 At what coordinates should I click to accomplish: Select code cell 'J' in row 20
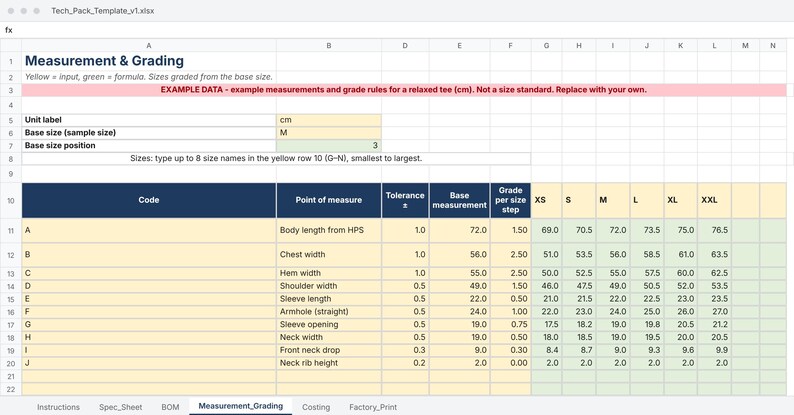click(x=149, y=363)
